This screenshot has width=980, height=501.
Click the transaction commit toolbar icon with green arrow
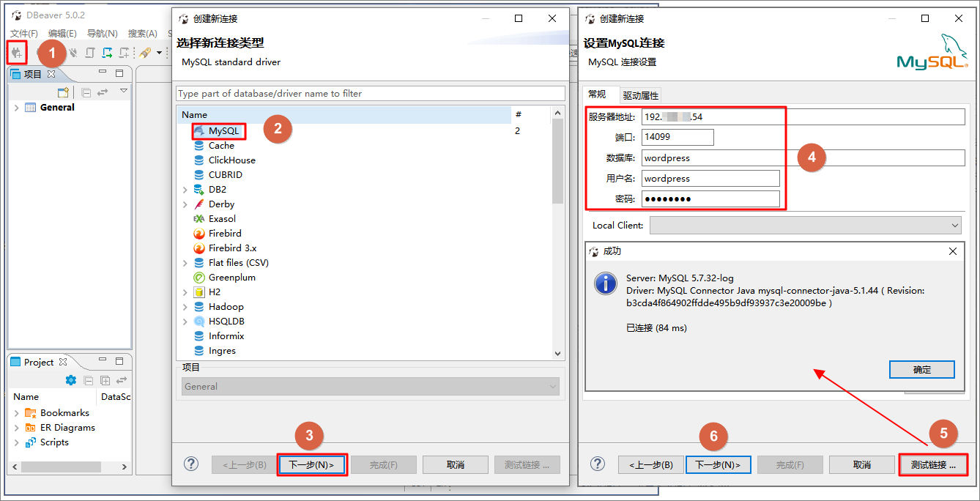(107, 53)
